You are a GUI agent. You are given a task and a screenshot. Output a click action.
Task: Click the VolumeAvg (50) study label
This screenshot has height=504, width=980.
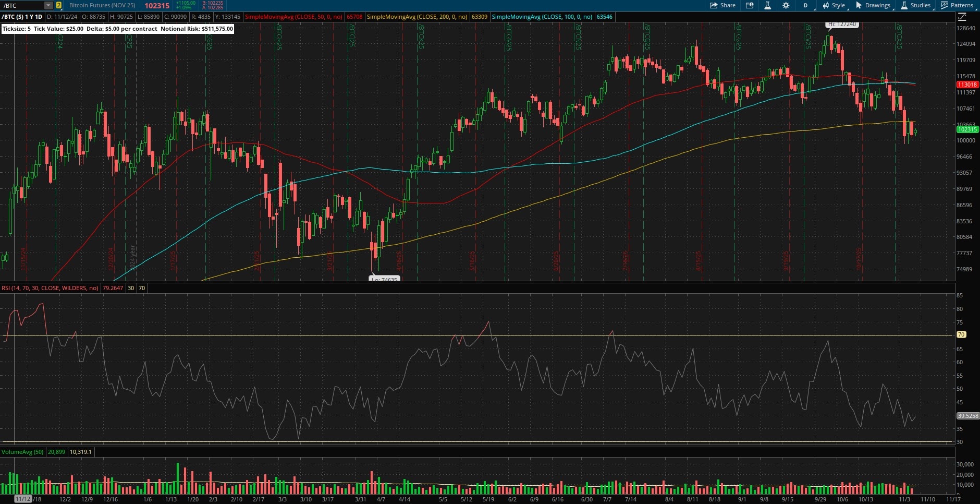tap(22, 452)
